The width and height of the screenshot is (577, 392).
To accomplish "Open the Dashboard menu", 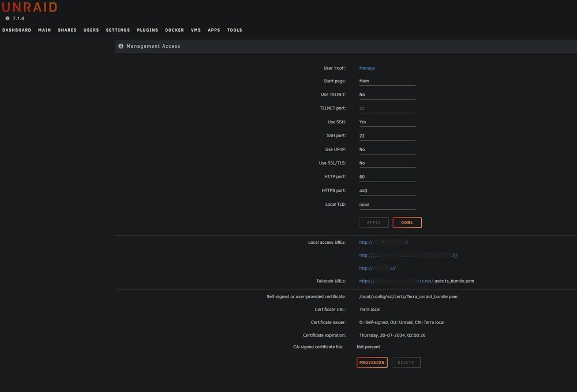I will pyautogui.click(x=17, y=30).
